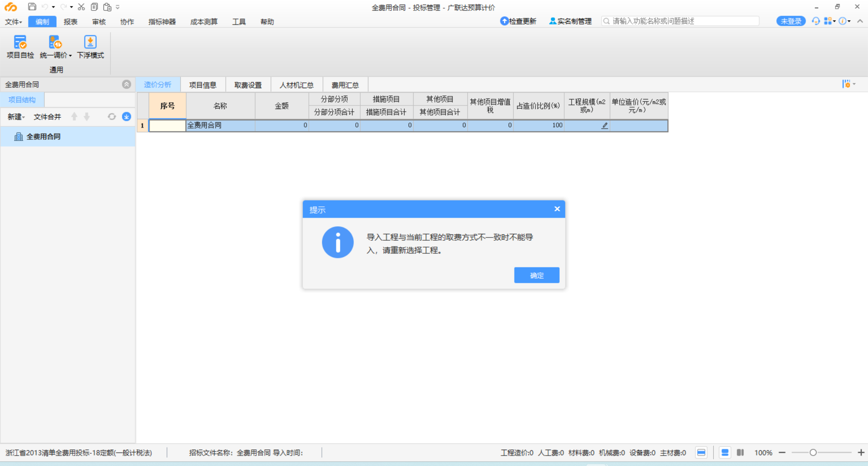868x466 pixels.
Task: Click the blue download arrow icon
Action: [x=127, y=117]
